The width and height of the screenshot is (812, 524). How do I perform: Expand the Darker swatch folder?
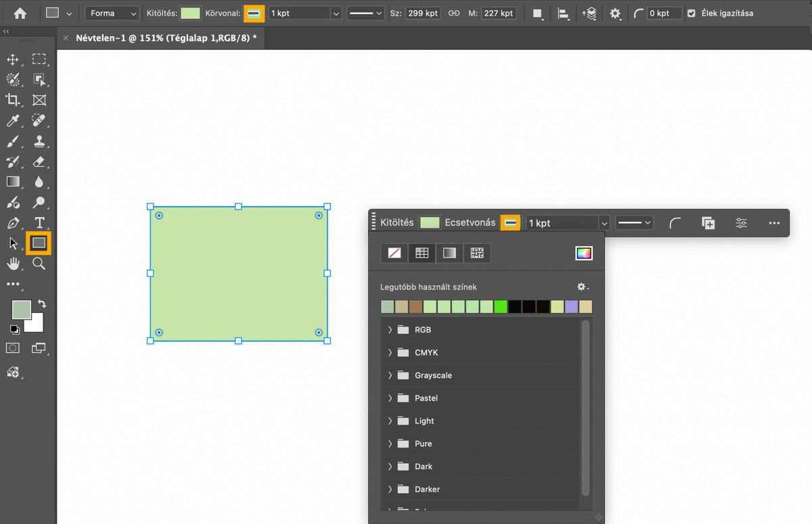(390, 489)
